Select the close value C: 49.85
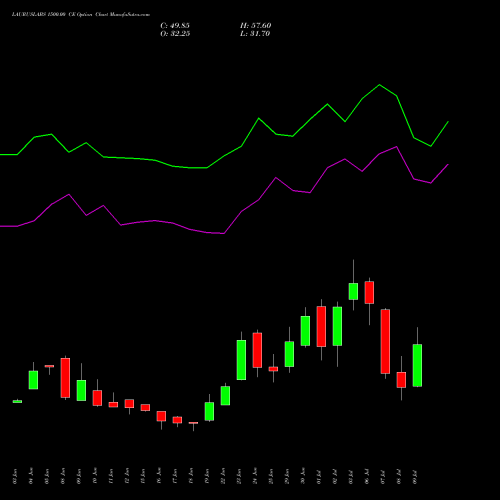The image size is (500, 500). [x=175, y=26]
